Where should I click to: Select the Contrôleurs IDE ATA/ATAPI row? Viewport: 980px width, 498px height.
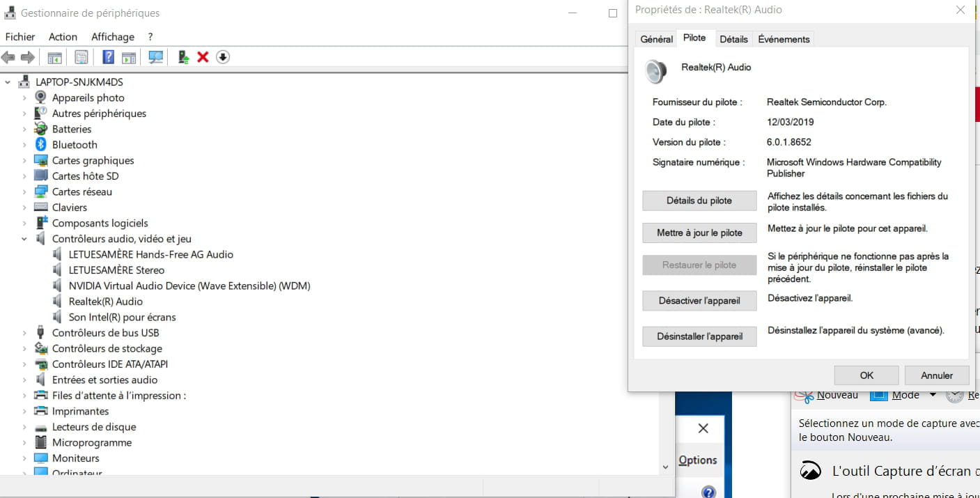(110, 364)
